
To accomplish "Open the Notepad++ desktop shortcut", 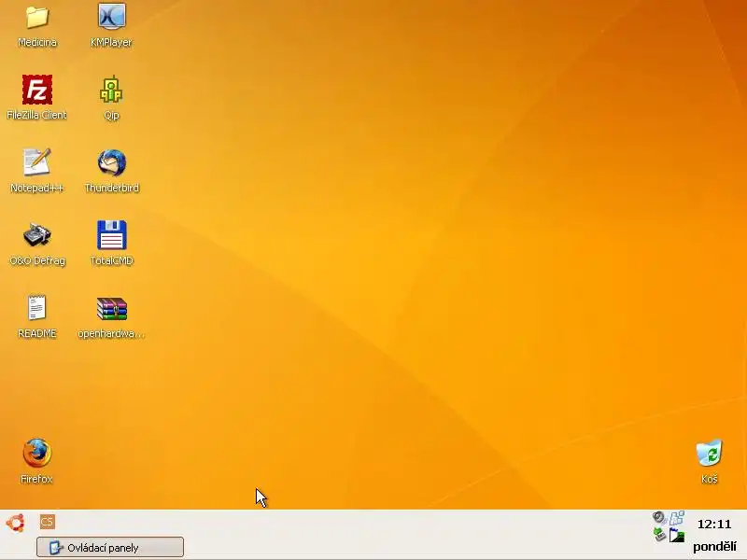I will (x=37, y=161).
